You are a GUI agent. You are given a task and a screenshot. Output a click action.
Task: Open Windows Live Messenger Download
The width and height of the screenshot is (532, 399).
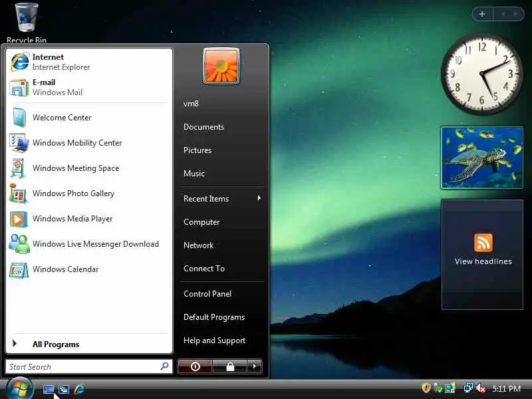tap(89, 244)
